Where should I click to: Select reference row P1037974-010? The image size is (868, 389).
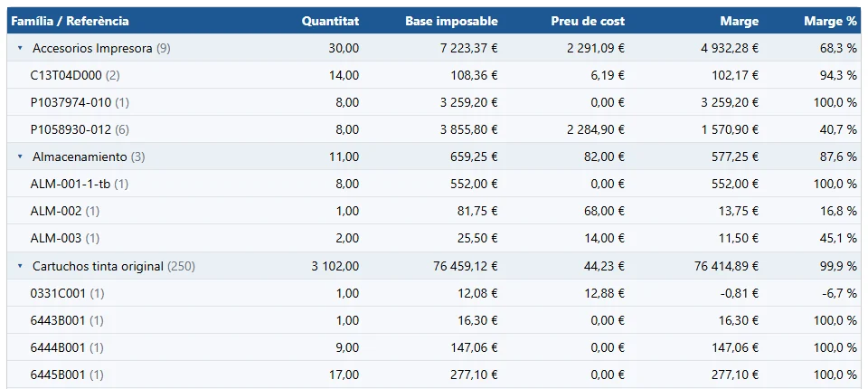pos(434,102)
